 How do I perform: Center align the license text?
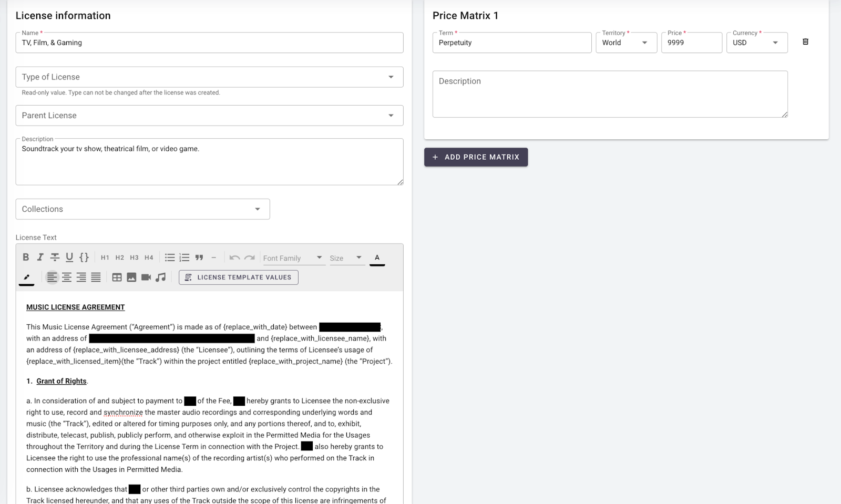pyautogui.click(x=67, y=277)
